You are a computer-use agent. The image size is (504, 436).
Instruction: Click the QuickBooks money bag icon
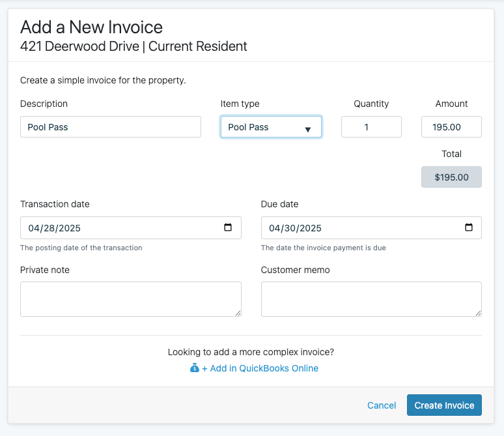195,368
